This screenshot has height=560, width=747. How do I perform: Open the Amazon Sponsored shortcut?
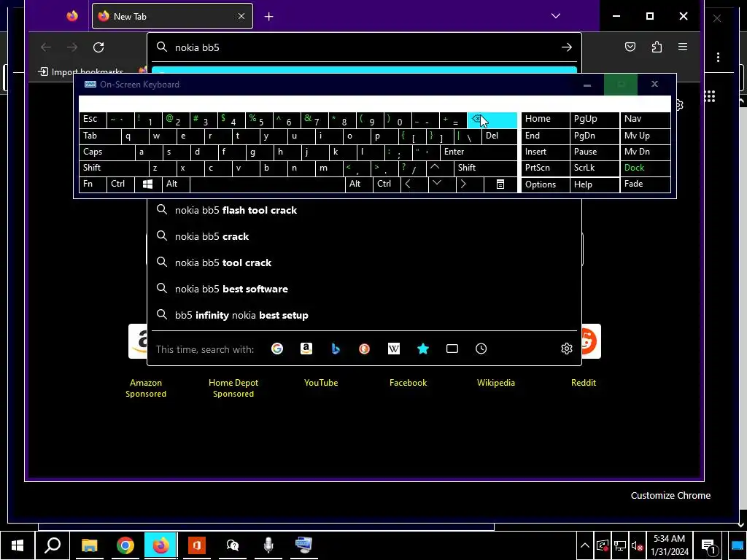pyautogui.click(x=146, y=388)
